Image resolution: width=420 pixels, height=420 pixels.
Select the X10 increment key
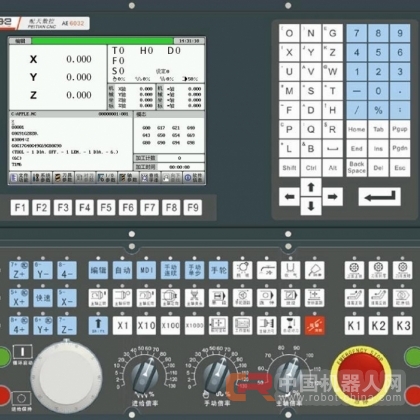pos(146,325)
